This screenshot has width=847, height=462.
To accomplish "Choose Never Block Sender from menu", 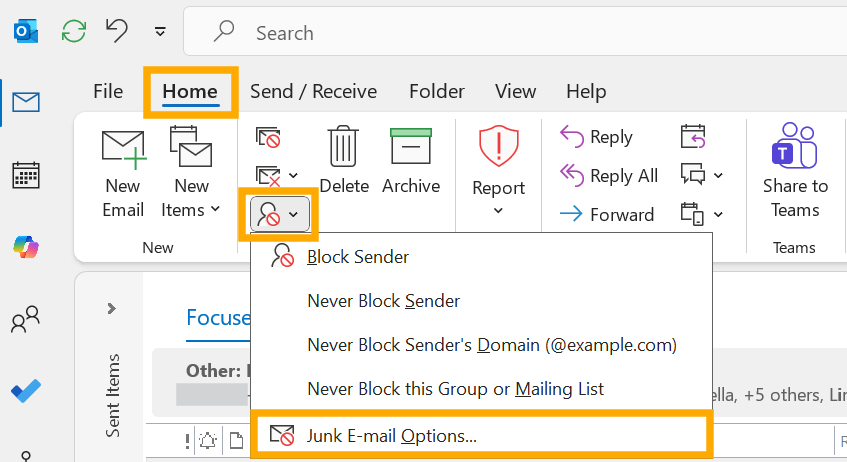I will [x=384, y=301].
